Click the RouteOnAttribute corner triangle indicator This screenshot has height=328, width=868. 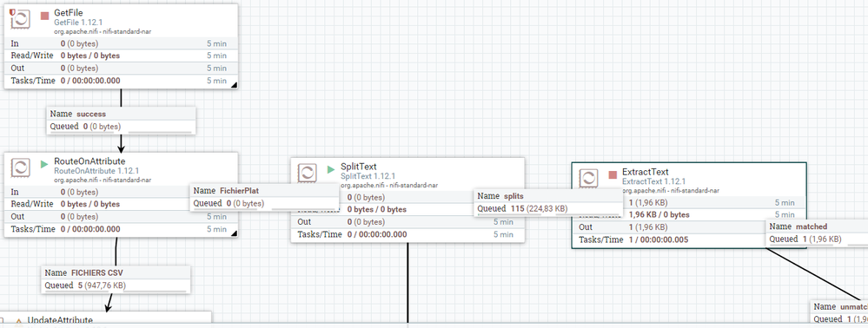point(235,233)
